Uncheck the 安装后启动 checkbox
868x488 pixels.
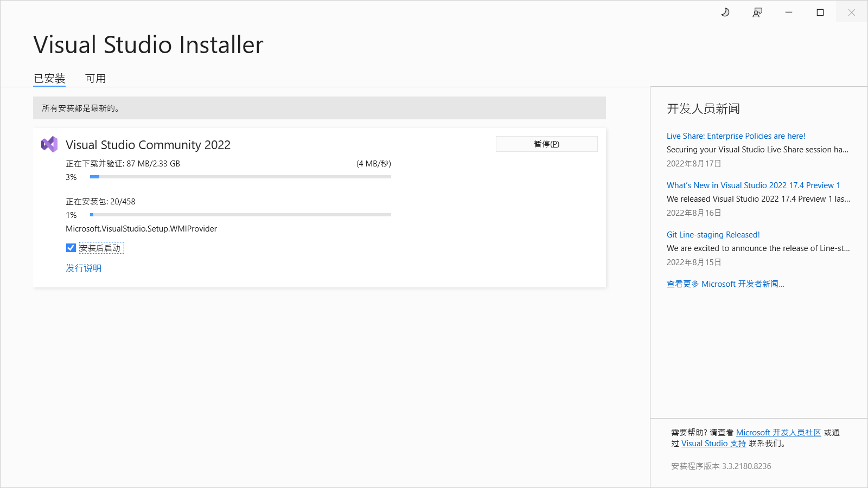(x=71, y=248)
